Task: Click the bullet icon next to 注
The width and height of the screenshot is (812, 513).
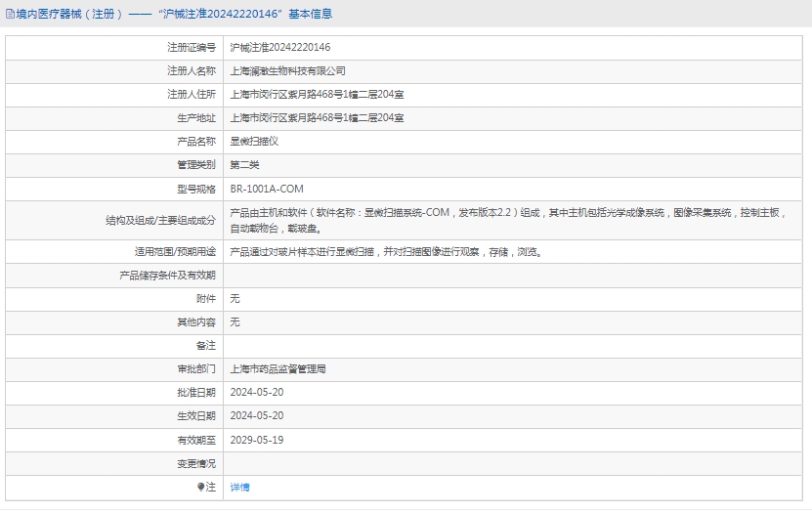Action: point(201,487)
